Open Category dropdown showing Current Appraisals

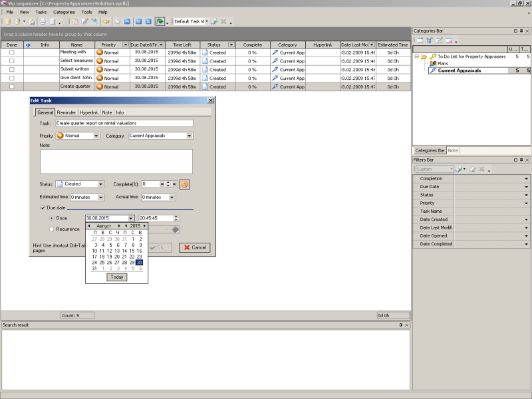(190, 136)
